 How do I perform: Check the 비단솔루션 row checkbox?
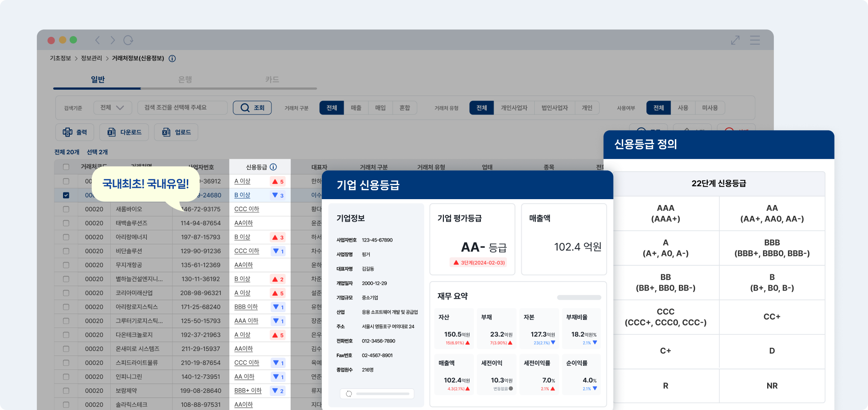(x=66, y=251)
